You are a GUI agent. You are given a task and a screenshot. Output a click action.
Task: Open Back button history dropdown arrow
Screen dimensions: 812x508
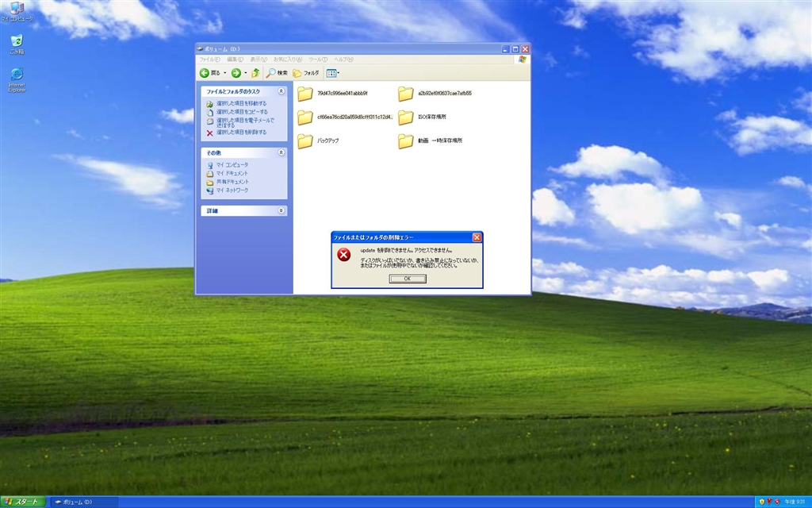pos(224,73)
